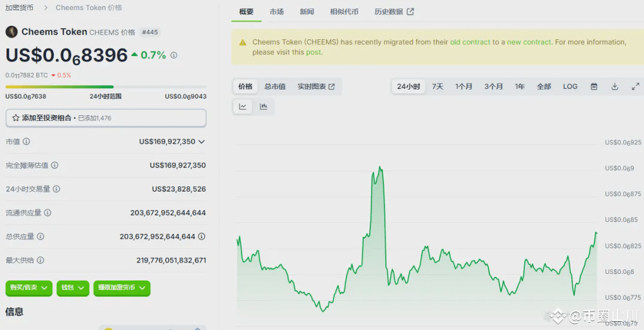Screen dimensions: 644x330
Task: Open the 相似代币 tab
Action: pos(344,11)
